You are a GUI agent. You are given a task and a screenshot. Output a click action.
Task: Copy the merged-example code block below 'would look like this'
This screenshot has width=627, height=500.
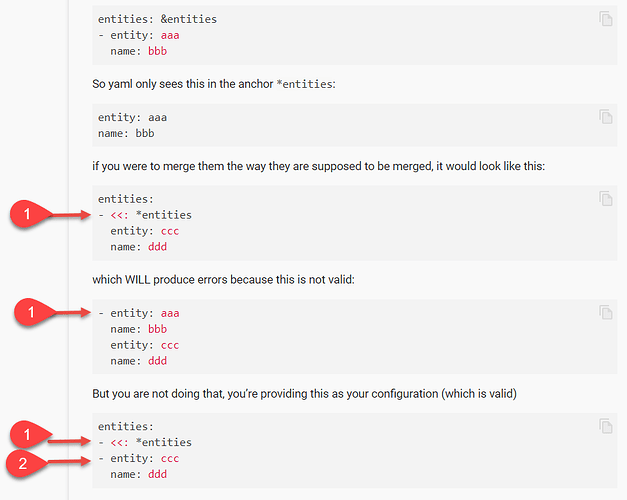coord(606,198)
